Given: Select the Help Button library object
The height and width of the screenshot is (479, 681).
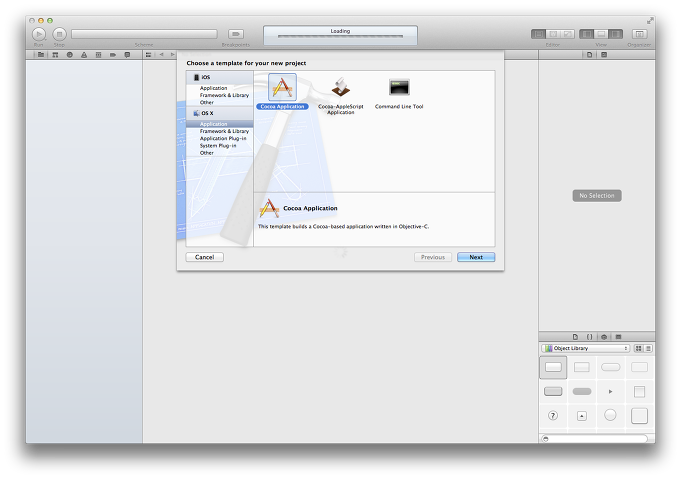Looking at the screenshot, I should click(x=553, y=416).
